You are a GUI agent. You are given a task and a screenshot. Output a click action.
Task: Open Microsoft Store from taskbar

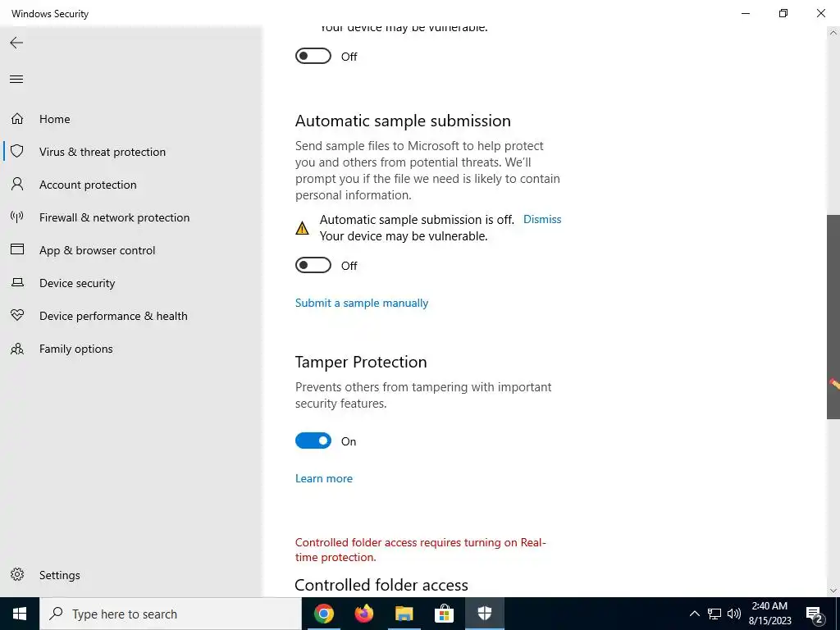coord(444,614)
